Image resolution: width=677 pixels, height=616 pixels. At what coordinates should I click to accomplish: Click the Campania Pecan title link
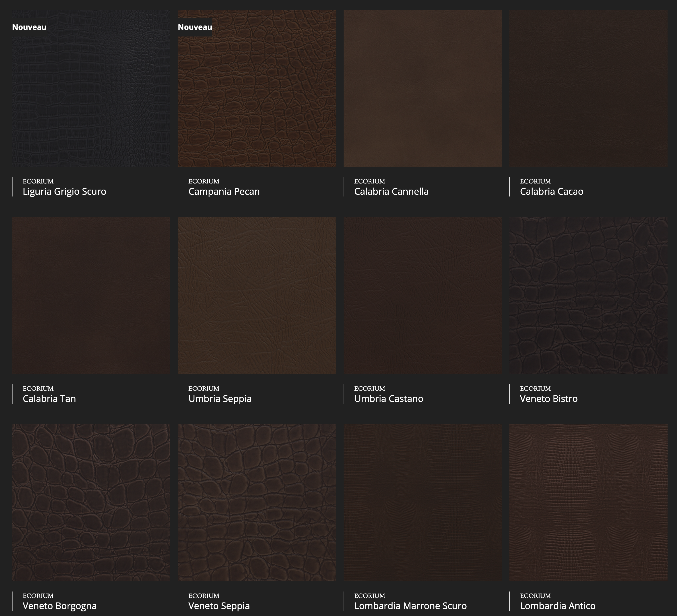224,191
